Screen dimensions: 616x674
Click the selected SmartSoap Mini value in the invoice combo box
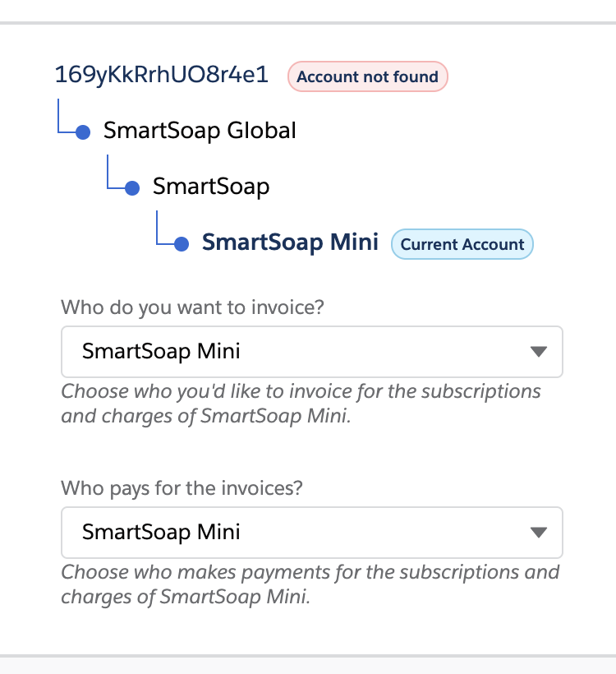tap(161, 352)
